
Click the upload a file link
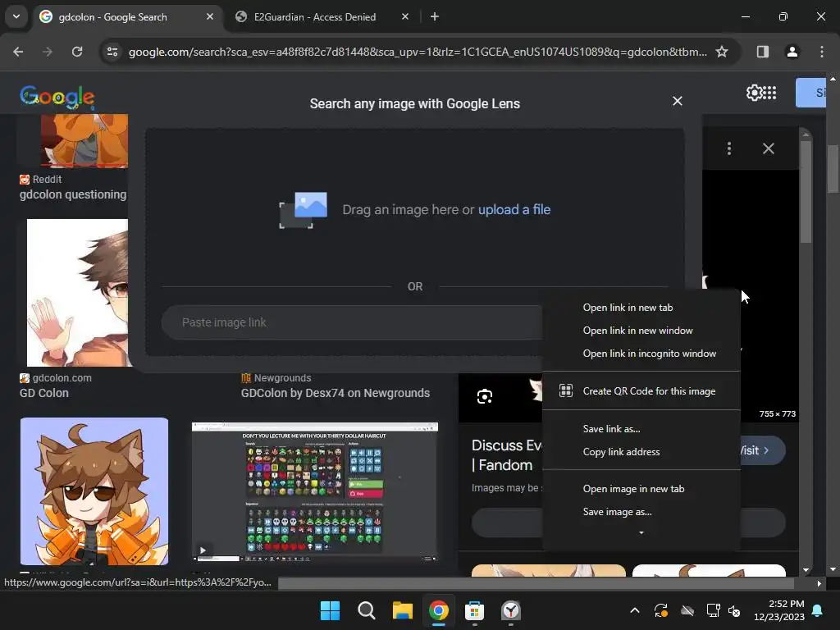[x=514, y=209]
